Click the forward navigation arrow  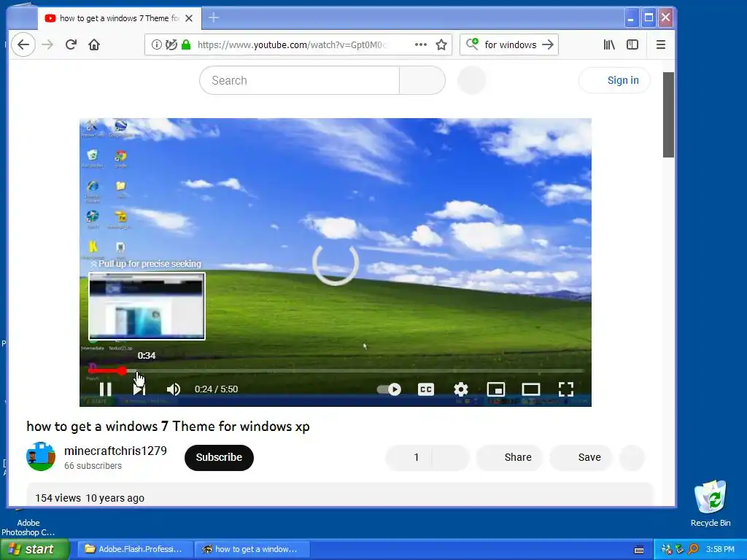pyautogui.click(x=47, y=44)
